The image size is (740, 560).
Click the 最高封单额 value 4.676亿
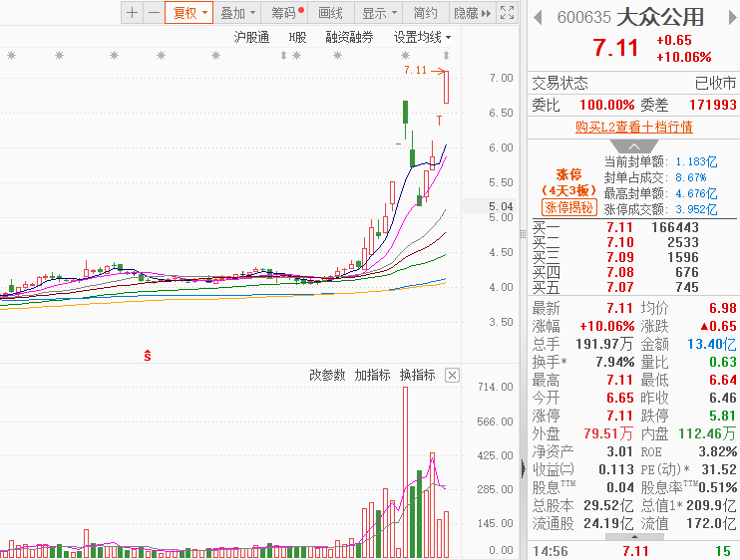(x=696, y=193)
